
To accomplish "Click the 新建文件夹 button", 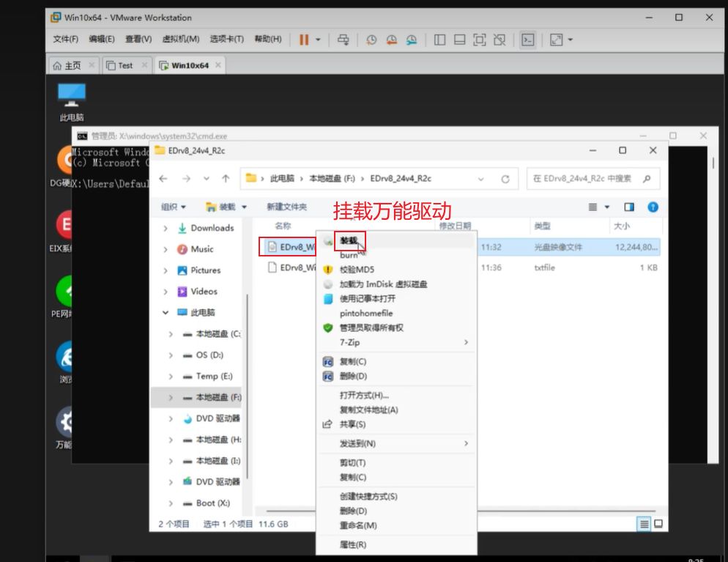I will (286, 207).
